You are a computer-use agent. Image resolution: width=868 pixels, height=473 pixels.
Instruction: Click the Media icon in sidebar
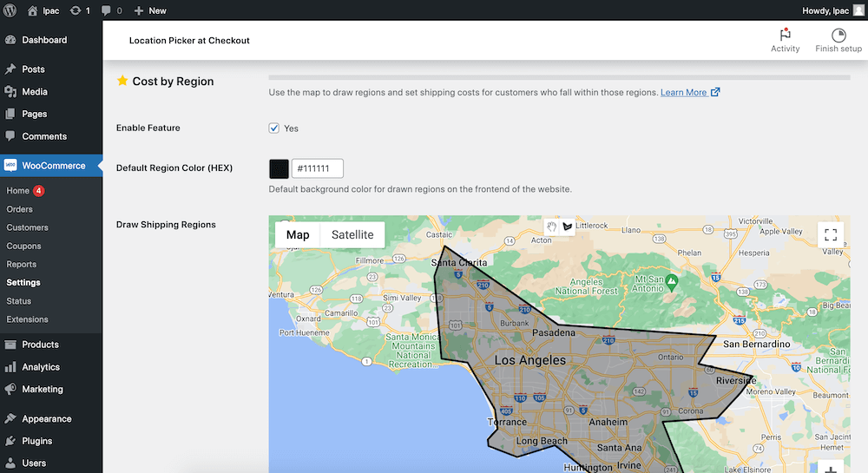pyautogui.click(x=10, y=92)
